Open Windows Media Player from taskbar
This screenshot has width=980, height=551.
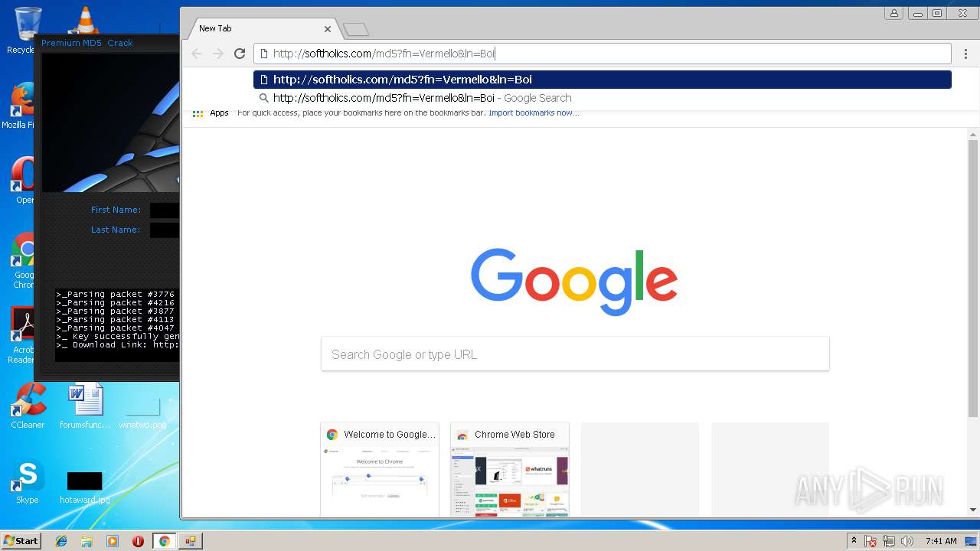click(x=113, y=541)
